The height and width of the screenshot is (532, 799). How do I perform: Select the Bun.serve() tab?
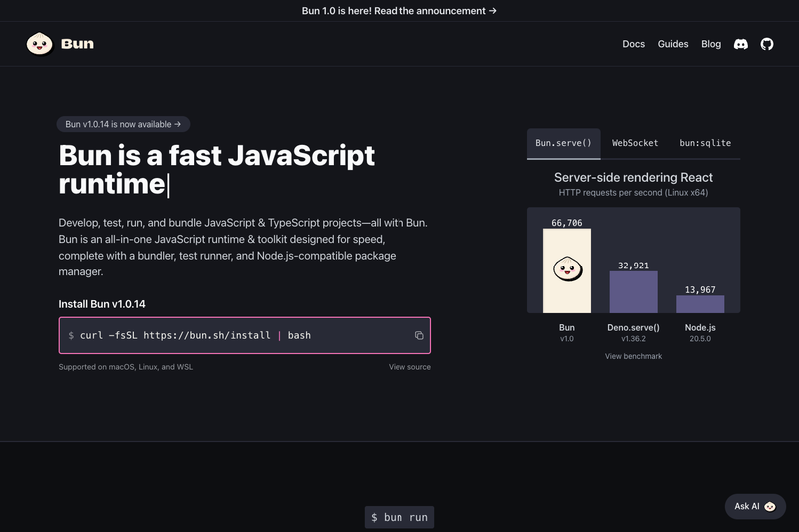563,143
